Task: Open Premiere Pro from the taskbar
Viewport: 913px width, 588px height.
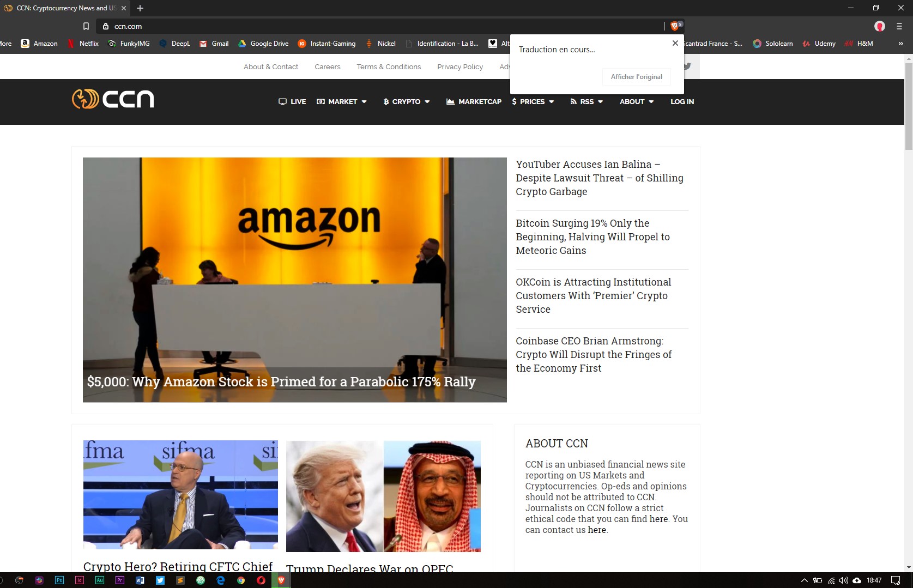Action: 120,580
